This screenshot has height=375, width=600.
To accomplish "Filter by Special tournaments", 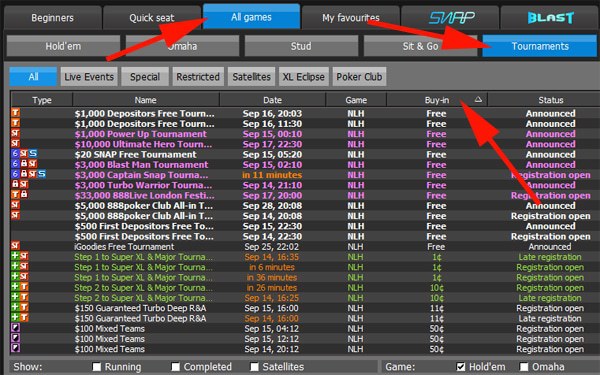I will tap(145, 77).
